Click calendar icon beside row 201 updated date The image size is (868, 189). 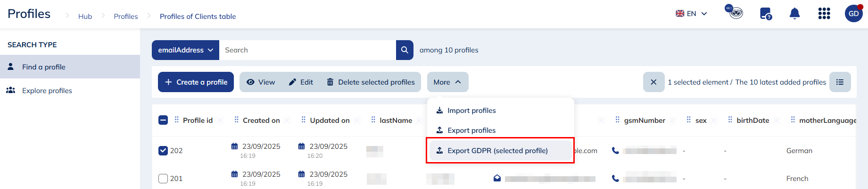click(x=301, y=174)
